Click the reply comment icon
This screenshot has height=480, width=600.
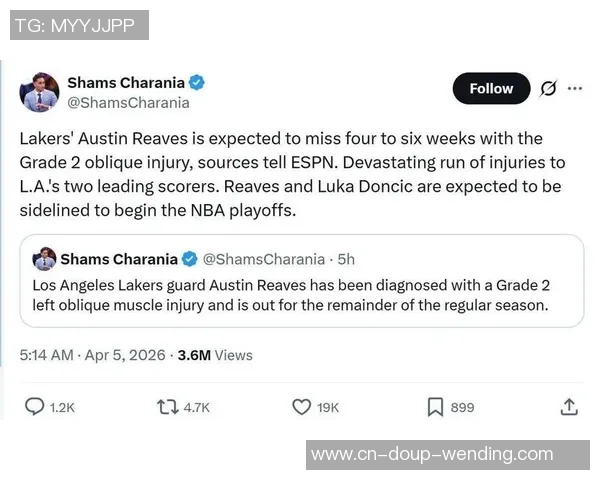click(34, 407)
